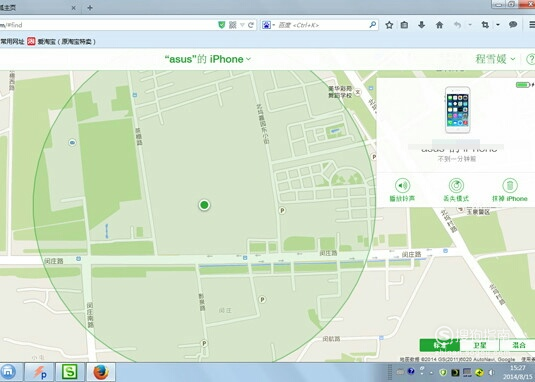The image size is (535, 382).
Task: Open the chat bubble toolbar icon
Action: point(513,25)
